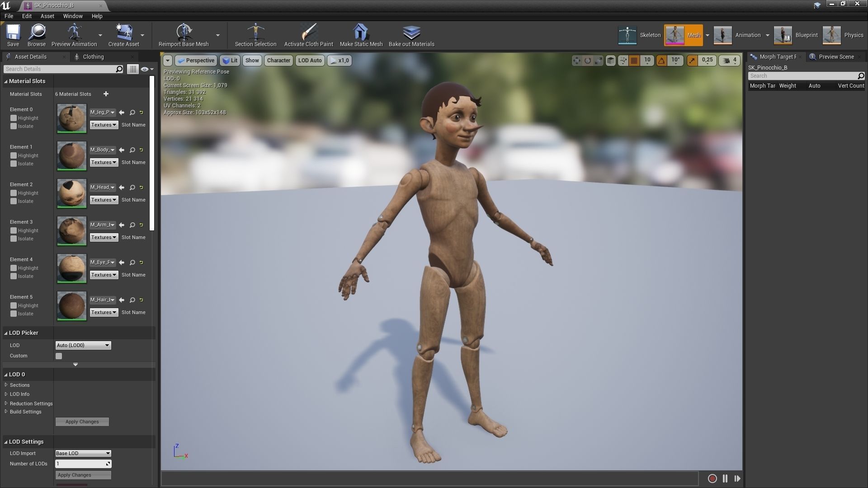Open the File menu
868x488 pixels.
pyautogui.click(x=9, y=16)
